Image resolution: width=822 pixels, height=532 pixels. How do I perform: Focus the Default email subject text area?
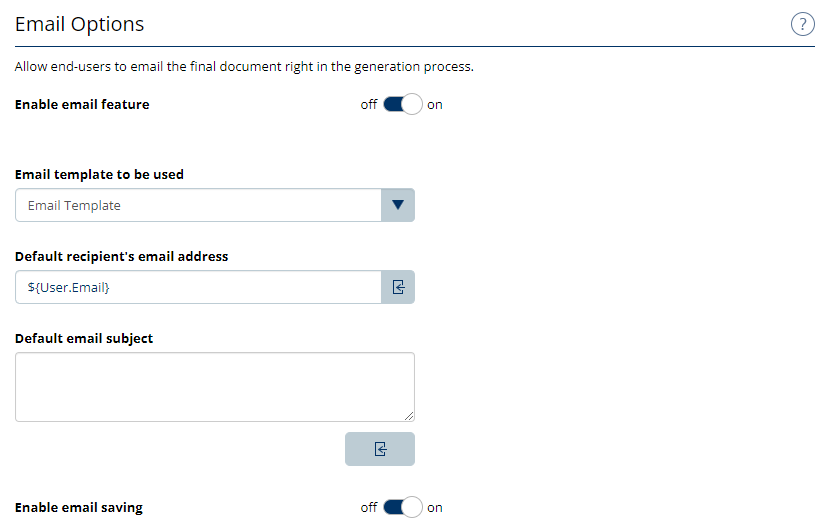tap(214, 386)
